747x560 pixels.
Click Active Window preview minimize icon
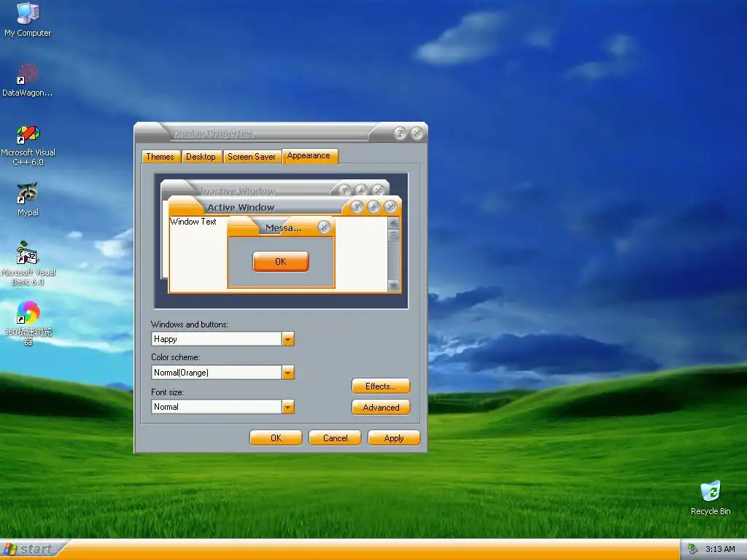[357, 206]
